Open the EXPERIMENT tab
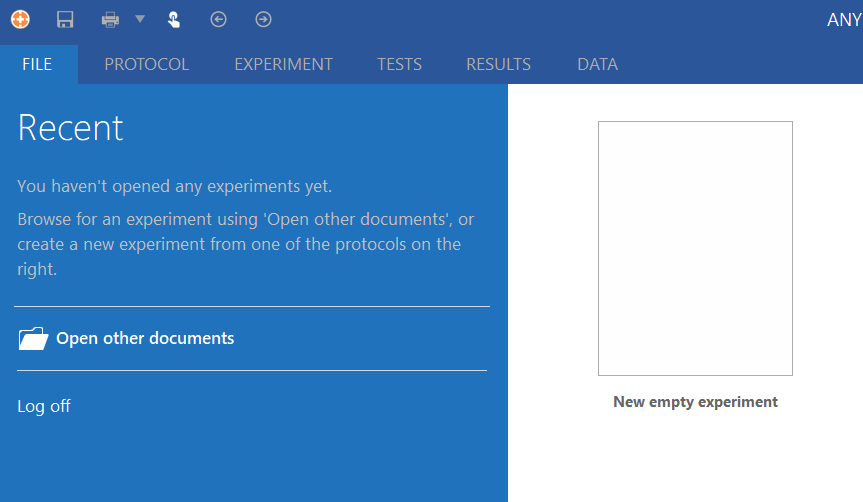The height and width of the screenshot is (502, 863). [283, 64]
